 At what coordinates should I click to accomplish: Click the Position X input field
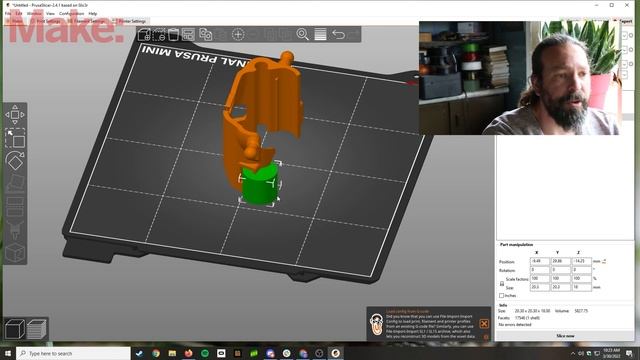click(x=540, y=261)
